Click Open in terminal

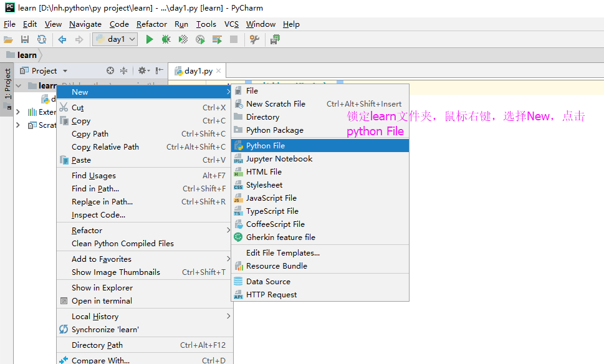tap(145, 301)
